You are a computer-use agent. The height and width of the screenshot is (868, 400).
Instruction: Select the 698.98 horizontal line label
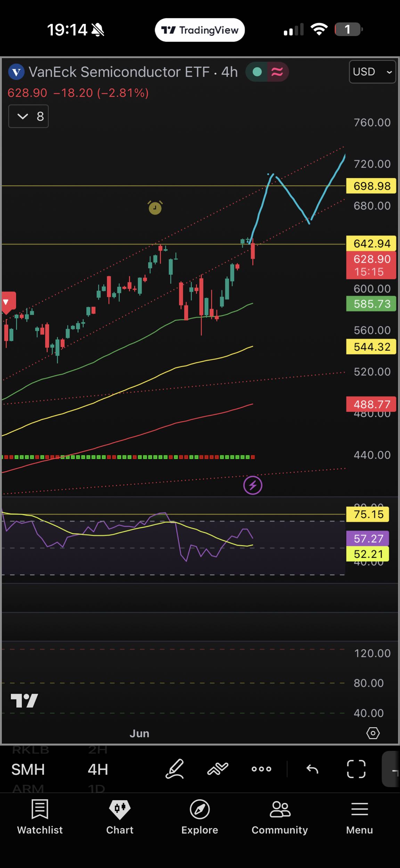tap(371, 186)
